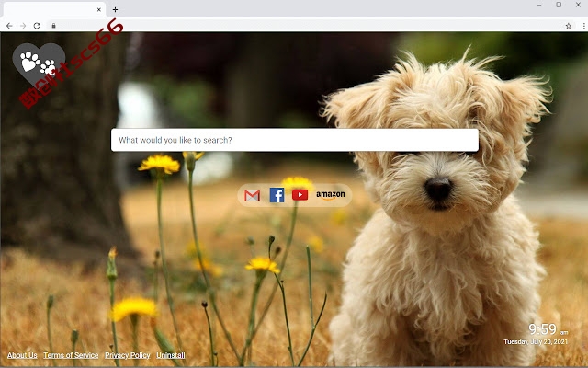Open the browser three-dot menu
Viewport: 588px width, 368px height.
(x=584, y=26)
